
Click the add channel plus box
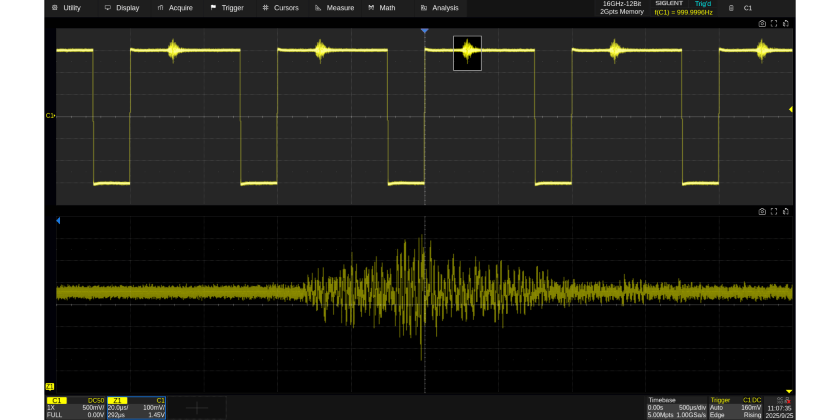[196, 407]
